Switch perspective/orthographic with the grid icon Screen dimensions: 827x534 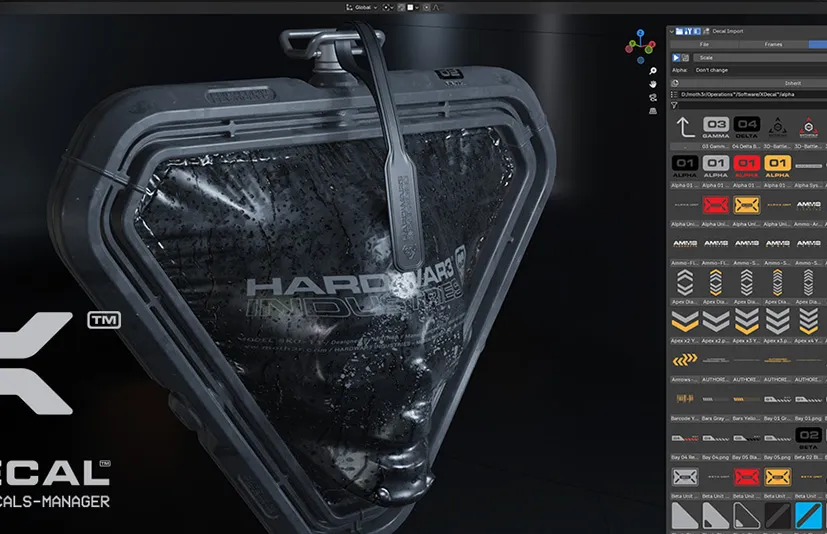[x=652, y=110]
